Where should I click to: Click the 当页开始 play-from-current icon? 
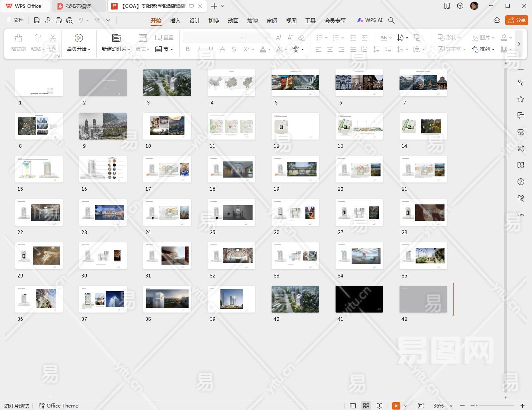coord(78,38)
